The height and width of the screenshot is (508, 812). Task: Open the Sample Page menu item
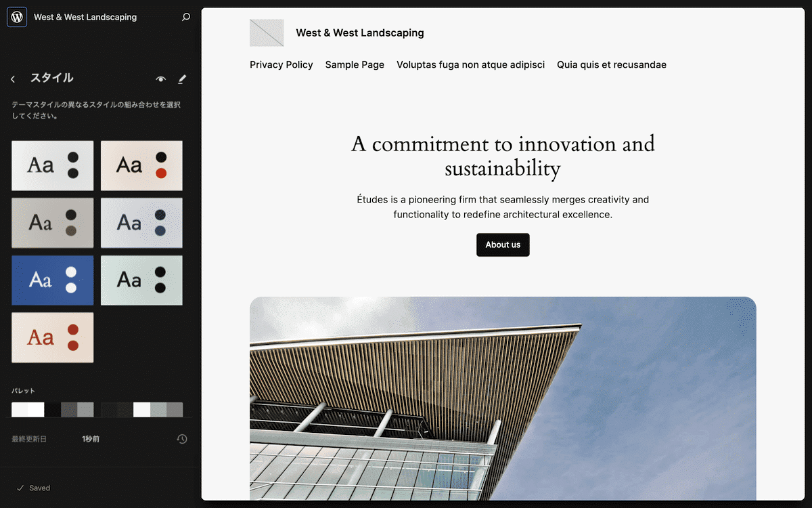(355, 65)
